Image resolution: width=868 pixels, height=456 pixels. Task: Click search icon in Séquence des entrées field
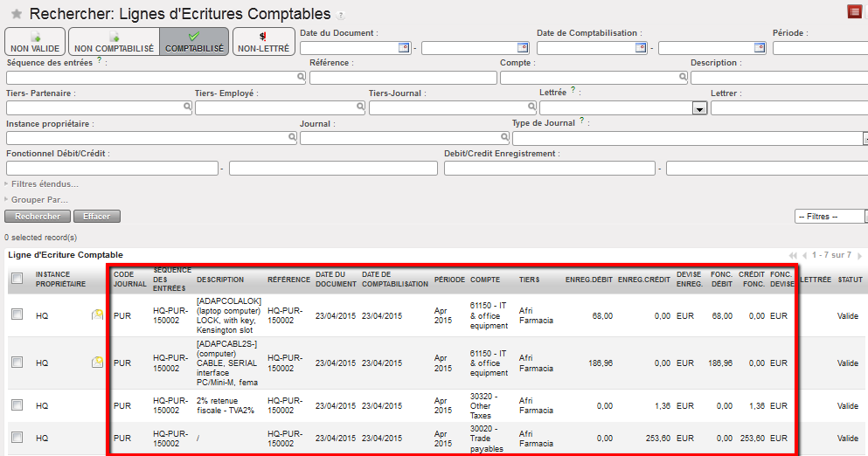pyautogui.click(x=302, y=78)
